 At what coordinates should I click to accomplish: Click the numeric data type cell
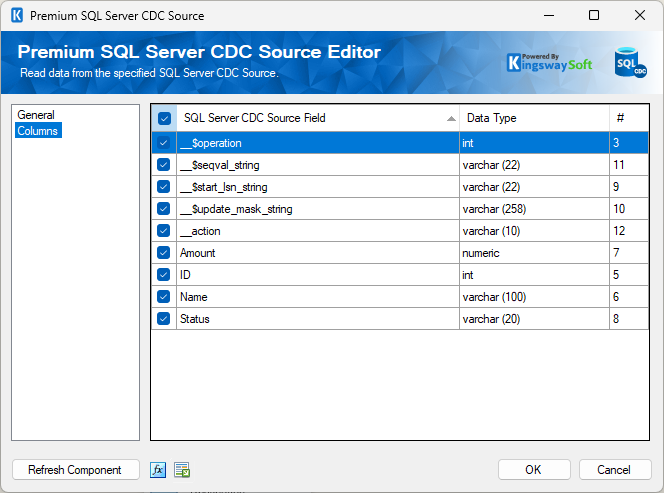click(534, 253)
